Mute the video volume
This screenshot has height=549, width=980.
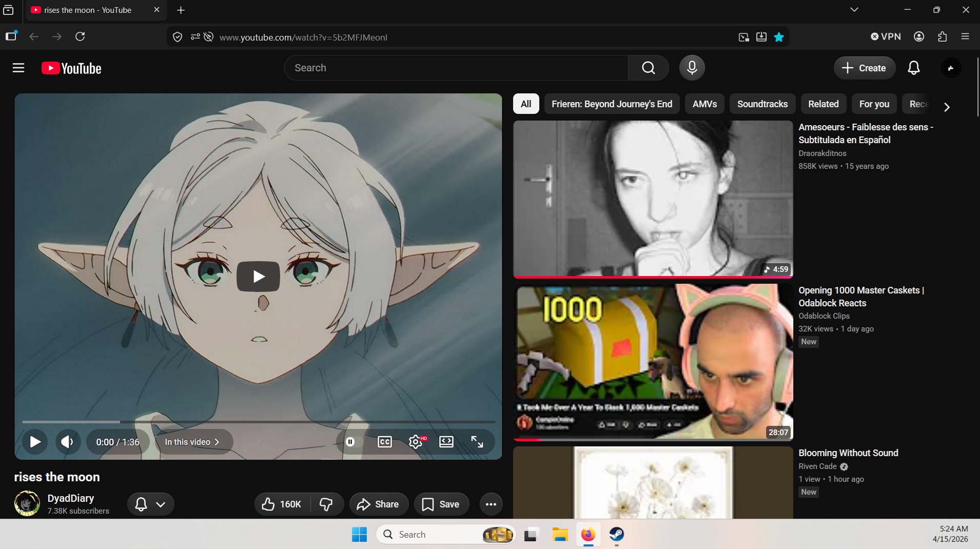coord(67,442)
